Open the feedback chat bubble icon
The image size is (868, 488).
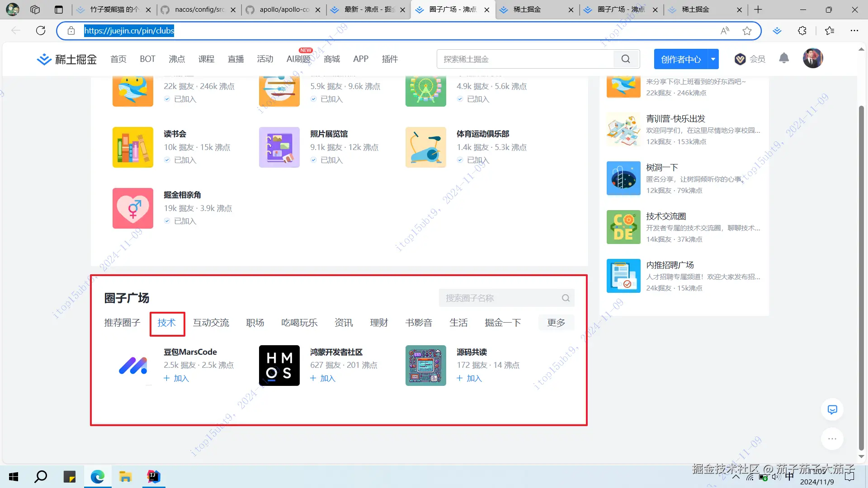pos(832,409)
